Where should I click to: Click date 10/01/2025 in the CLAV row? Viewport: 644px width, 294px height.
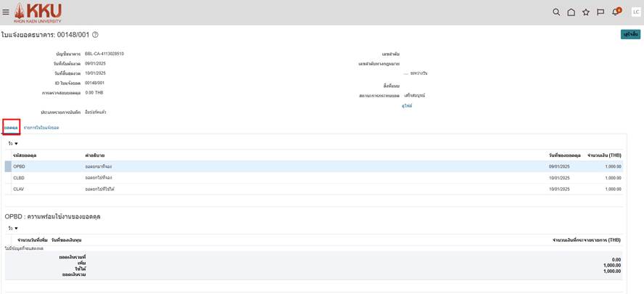559,189
